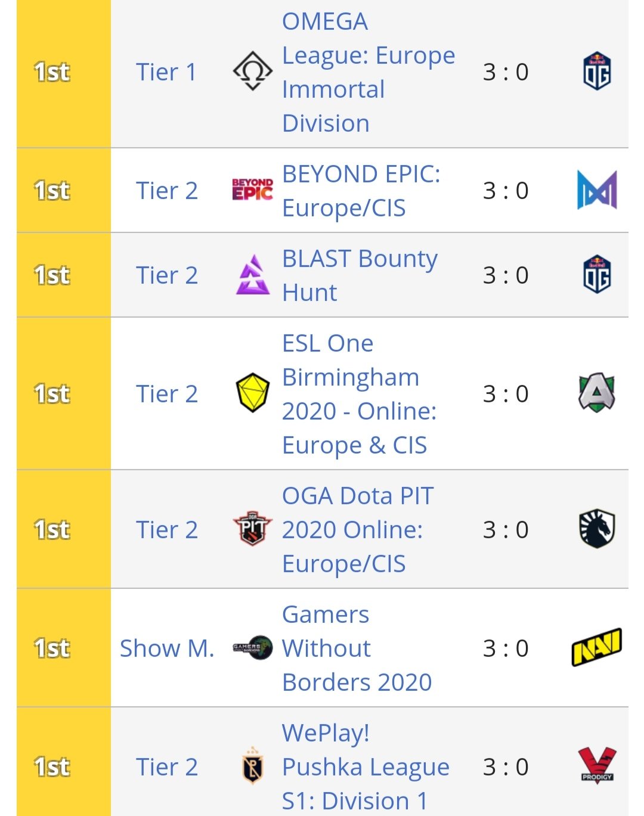Click the Gamers Without Borders logo
This screenshot has height=816, width=644.
252,648
